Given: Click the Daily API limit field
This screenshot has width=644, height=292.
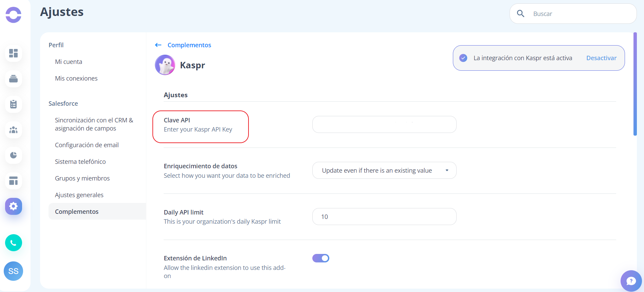Looking at the screenshot, I should click(384, 217).
